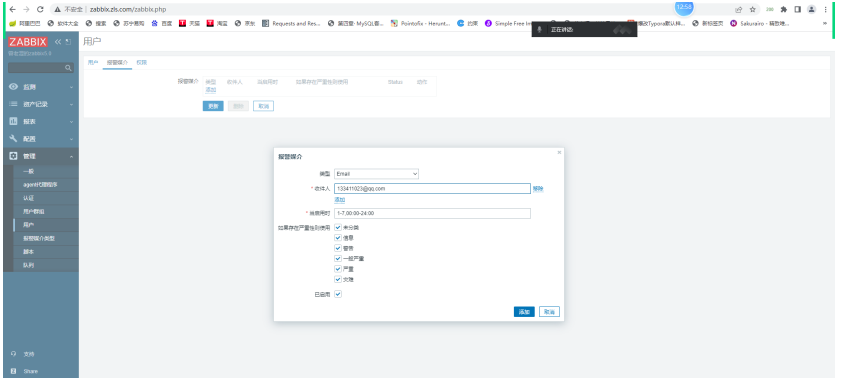Click the Share icon at sidebar bottom
This screenshot has width=841, height=379.
click(x=13, y=371)
